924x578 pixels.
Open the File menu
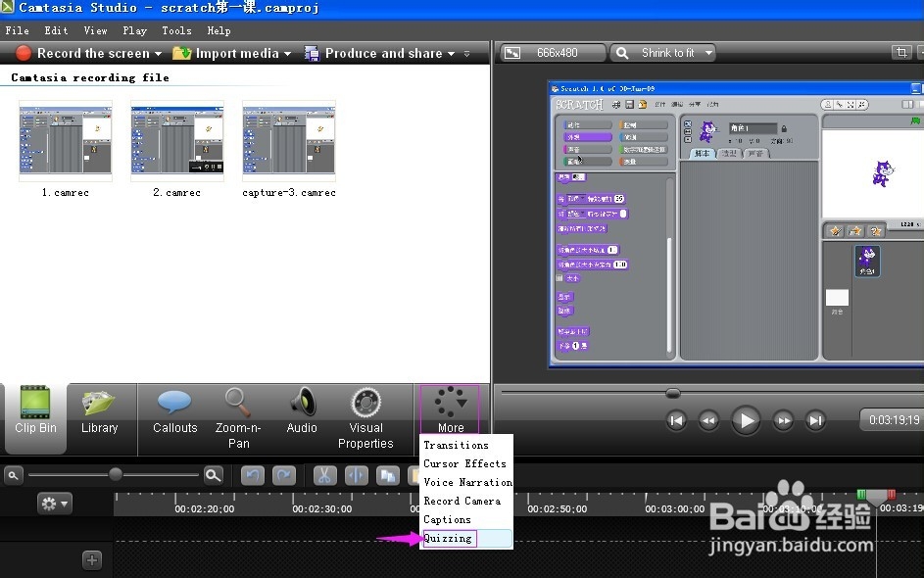point(17,30)
